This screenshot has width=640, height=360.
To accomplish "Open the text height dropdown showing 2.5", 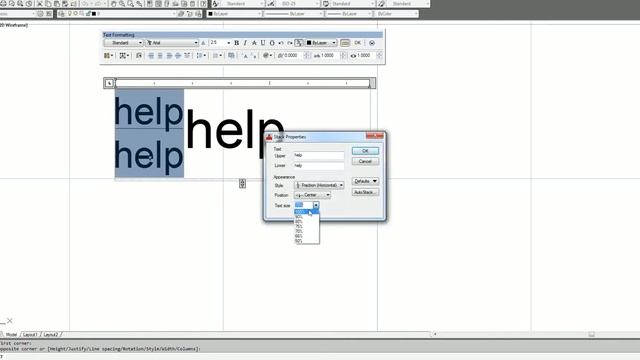I will [220, 43].
